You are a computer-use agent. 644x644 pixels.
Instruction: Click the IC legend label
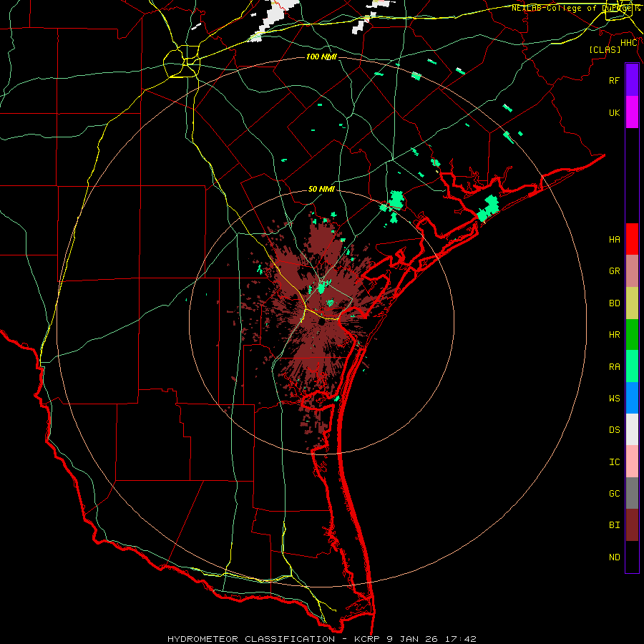[x=614, y=462]
